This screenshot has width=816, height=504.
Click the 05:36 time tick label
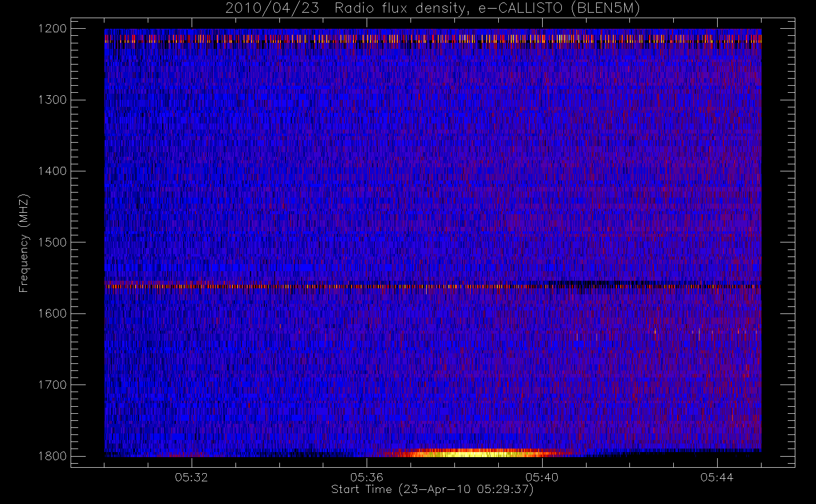pos(367,477)
